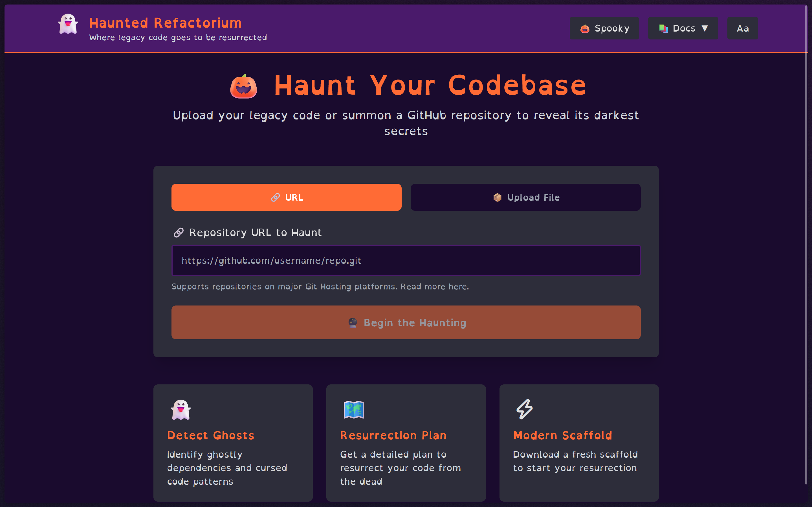This screenshot has width=812, height=507.
Task: Click the Docs dropdown arrow
Action: point(705,28)
